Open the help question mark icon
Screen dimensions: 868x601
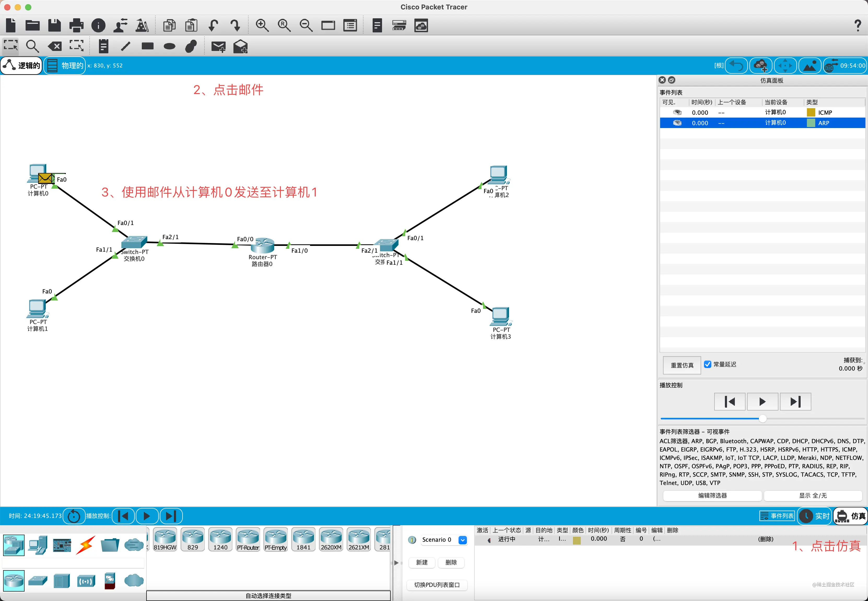tap(858, 25)
